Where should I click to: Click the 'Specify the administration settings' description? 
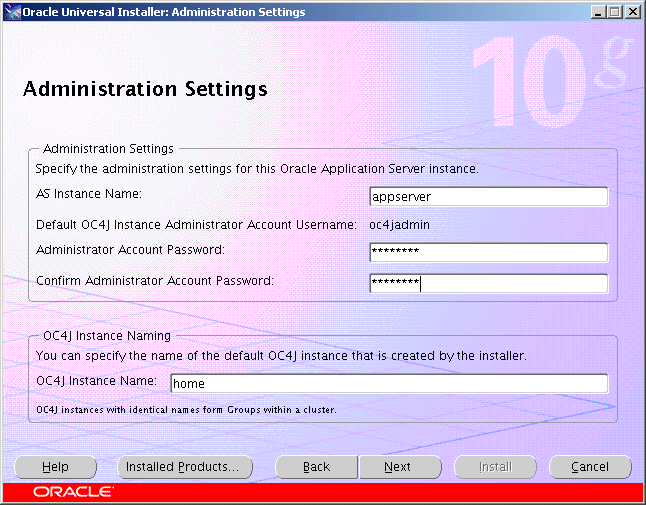[x=257, y=169]
